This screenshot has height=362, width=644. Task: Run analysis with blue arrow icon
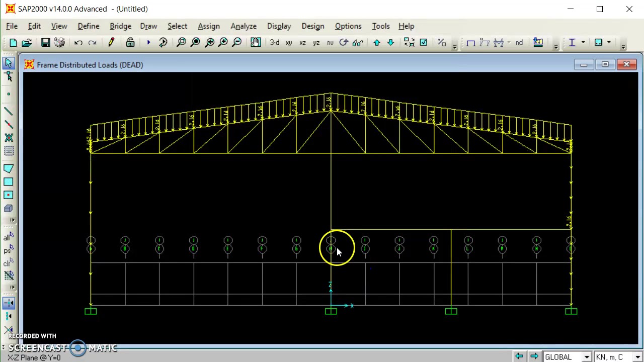(x=148, y=43)
